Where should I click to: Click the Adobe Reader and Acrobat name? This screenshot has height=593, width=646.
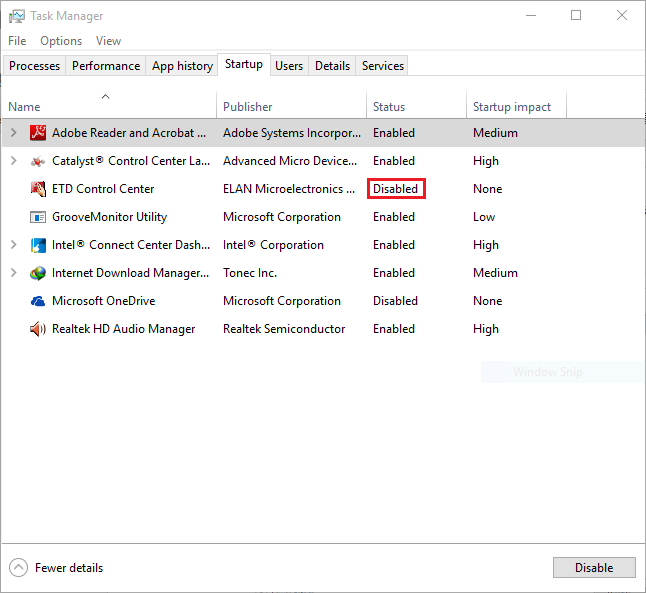pyautogui.click(x=129, y=133)
